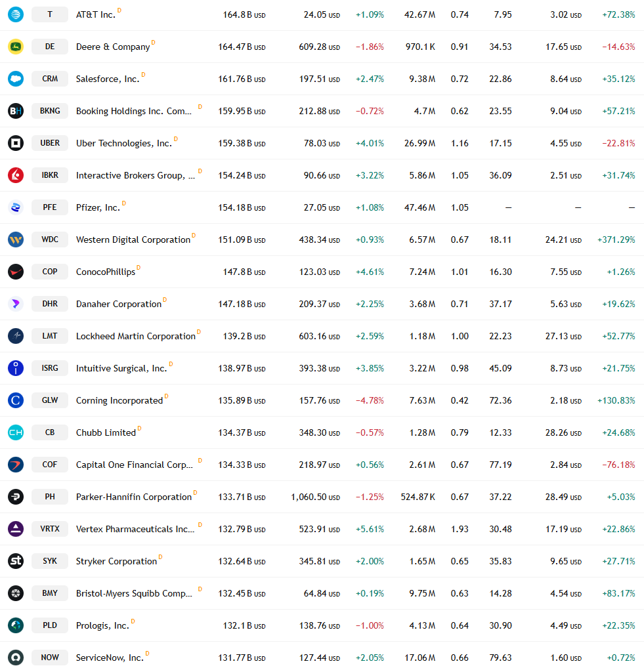Click the Intuitive Surgical logo icon

[x=16, y=368]
